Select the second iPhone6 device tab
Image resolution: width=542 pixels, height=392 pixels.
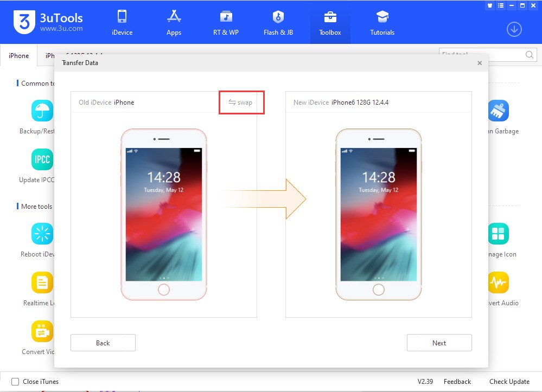(x=50, y=55)
